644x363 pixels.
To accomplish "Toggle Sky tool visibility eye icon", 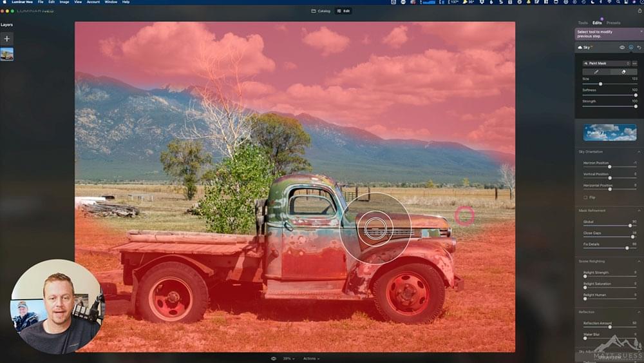I will (x=622, y=48).
